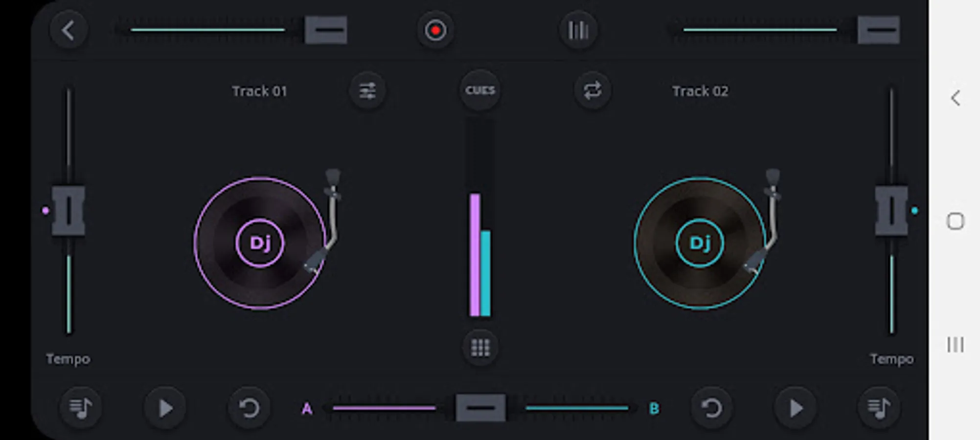Tap the Android recent apps button

[x=955, y=345]
